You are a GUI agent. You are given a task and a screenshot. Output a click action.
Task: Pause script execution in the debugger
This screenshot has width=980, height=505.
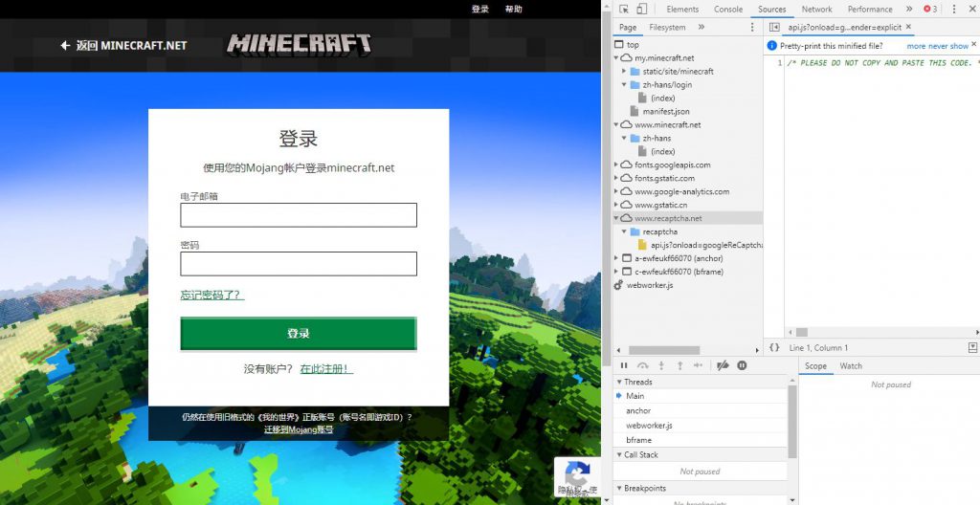coord(624,365)
